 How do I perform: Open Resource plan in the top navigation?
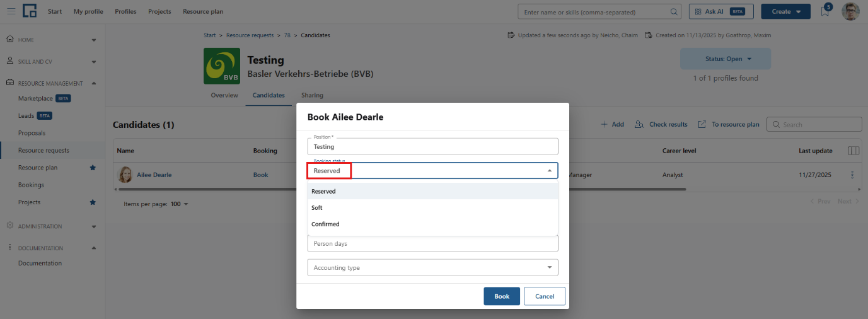[203, 11]
